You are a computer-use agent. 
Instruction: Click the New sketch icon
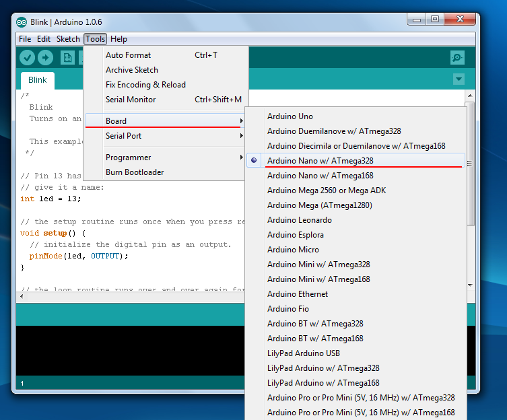67,58
